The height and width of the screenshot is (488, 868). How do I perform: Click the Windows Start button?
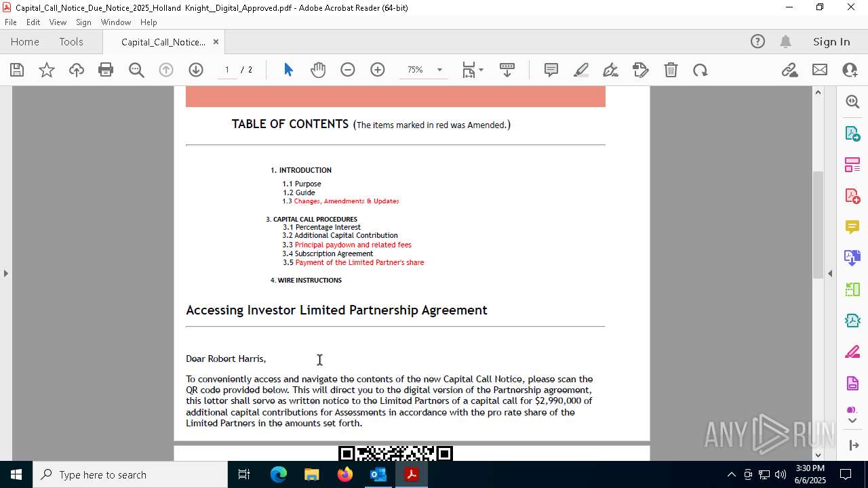point(16,474)
